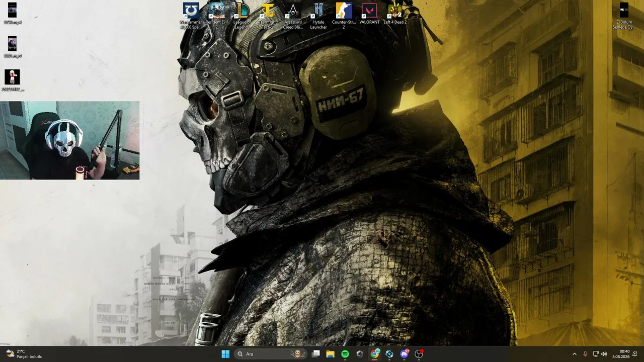Open Discord from the taskbar
This screenshot has height=362, width=644.
point(404,354)
